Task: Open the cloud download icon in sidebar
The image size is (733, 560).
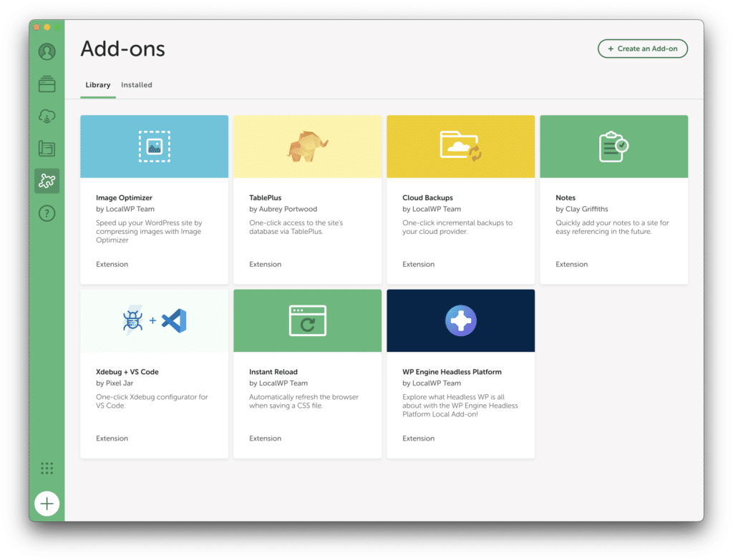Action: (47, 117)
